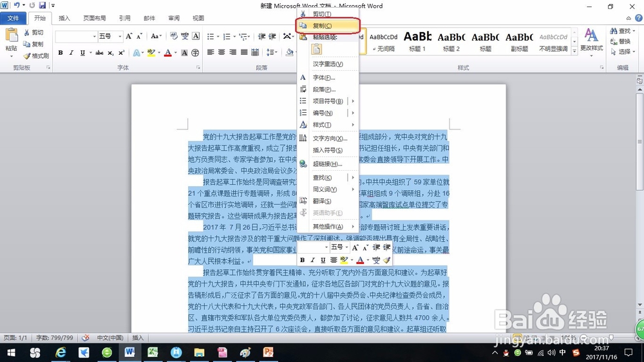Image resolution: width=644 pixels, height=362 pixels.
Task: Toggle ribbon Align Right paragraph button
Action: click(x=233, y=52)
